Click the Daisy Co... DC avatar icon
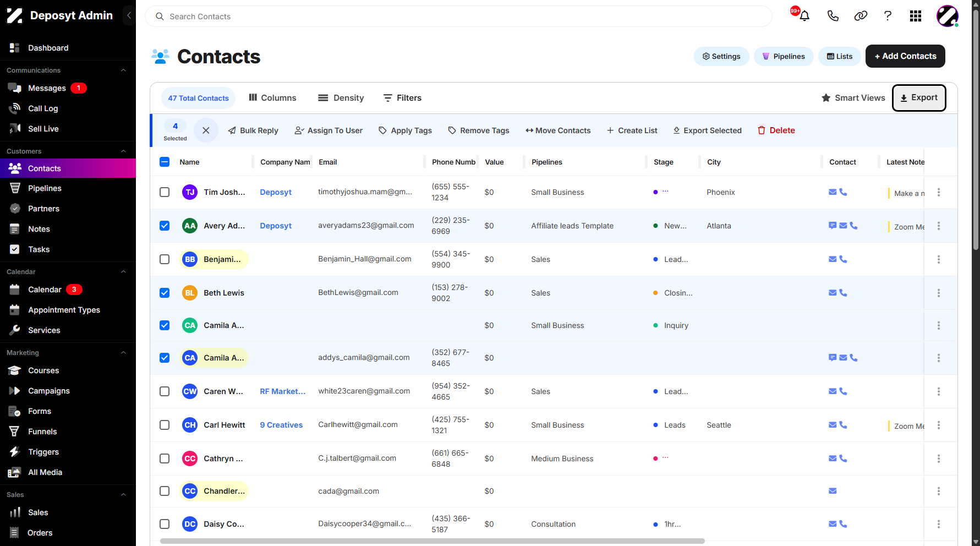The width and height of the screenshot is (980, 546). pos(190,524)
